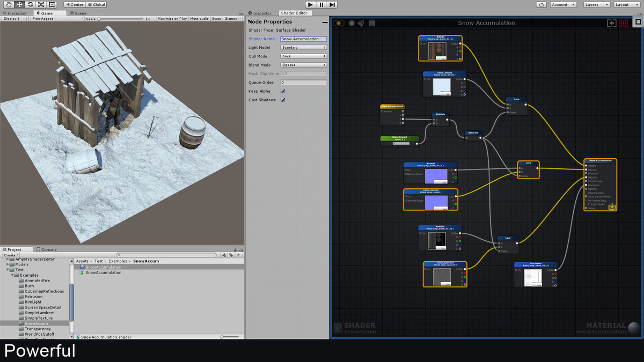Open the Console tab
Screen dimensions: 644x362
[47, 249]
